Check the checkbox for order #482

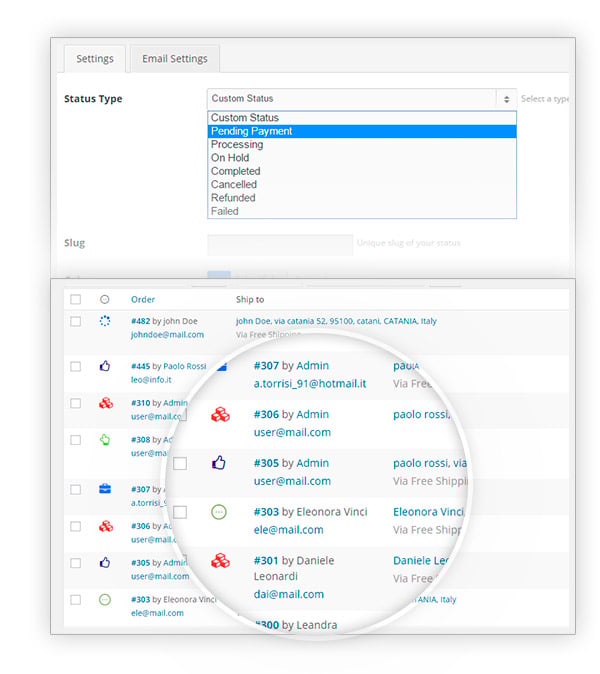coord(76,322)
